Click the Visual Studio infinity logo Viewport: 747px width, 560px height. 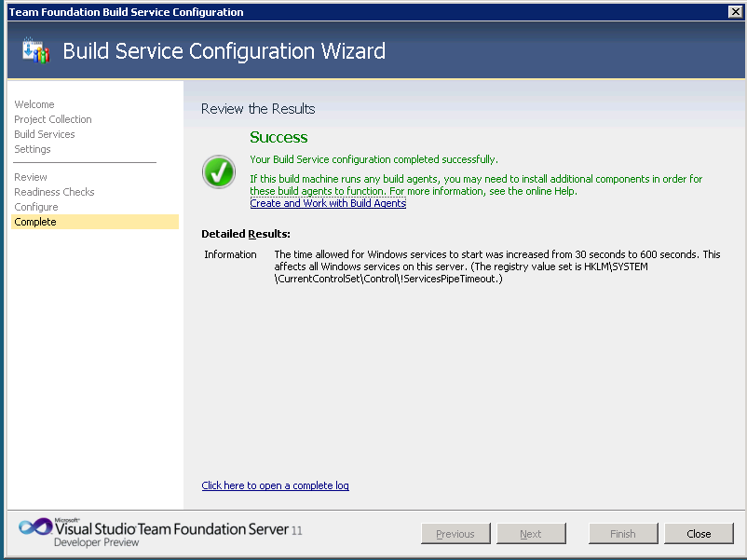[x=34, y=527]
